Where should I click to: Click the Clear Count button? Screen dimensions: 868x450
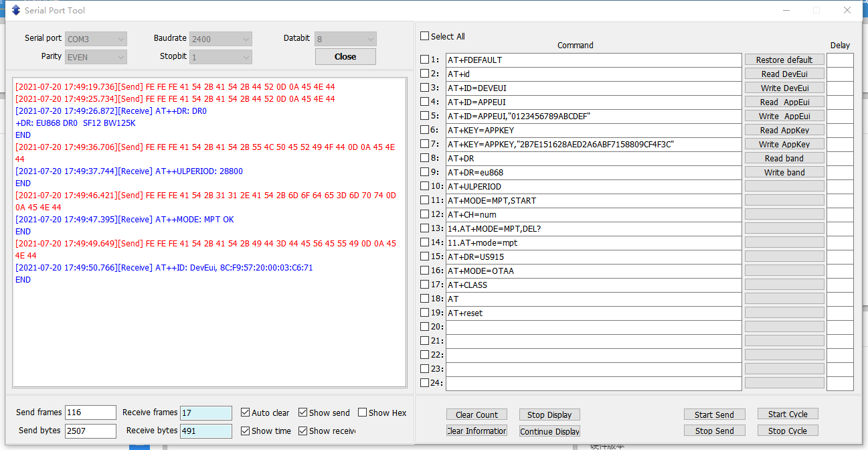click(476, 415)
